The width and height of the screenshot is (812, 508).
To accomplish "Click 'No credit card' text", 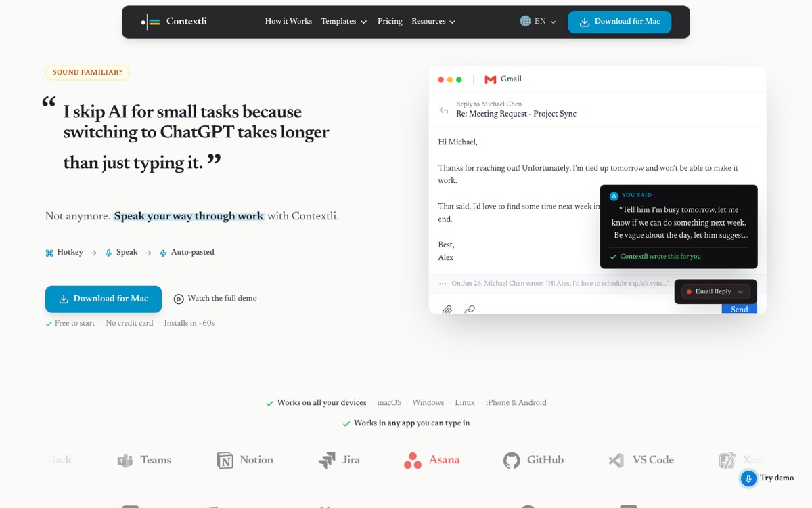I will point(129,324).
